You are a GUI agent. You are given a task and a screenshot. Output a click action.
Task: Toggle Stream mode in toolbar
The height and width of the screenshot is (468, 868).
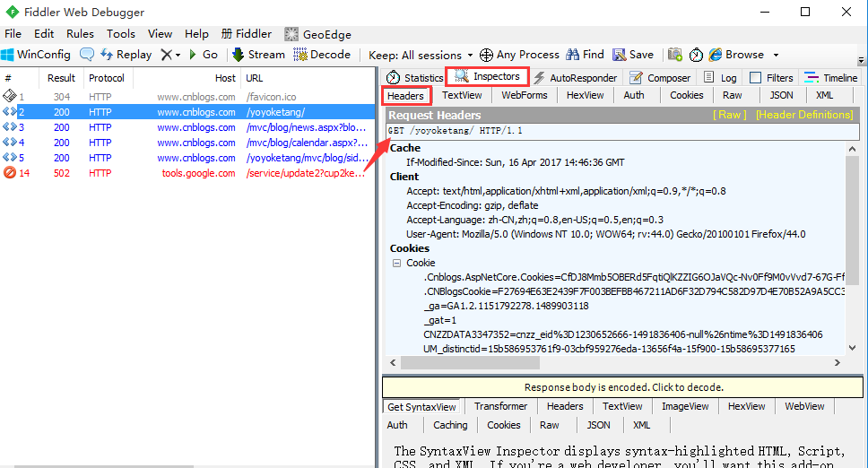258,54
